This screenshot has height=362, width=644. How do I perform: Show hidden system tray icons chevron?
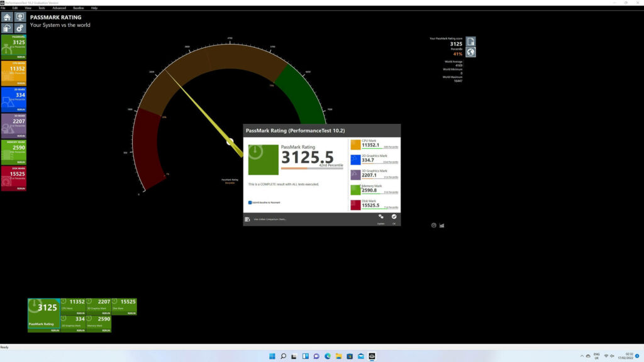(x=582, y=356)
